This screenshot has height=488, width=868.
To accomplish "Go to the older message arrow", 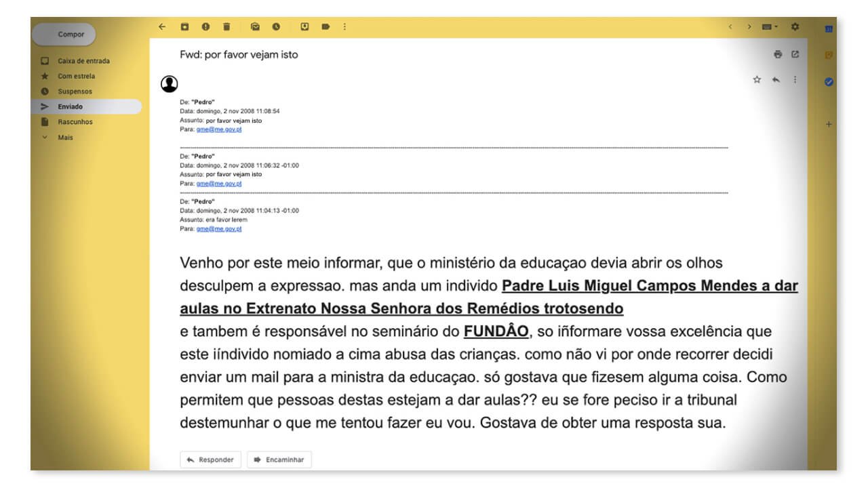I will pos(749,26).
